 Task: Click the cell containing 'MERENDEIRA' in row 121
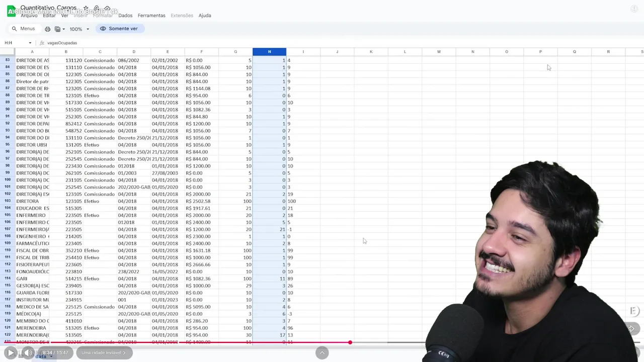(x=32, y=328)
